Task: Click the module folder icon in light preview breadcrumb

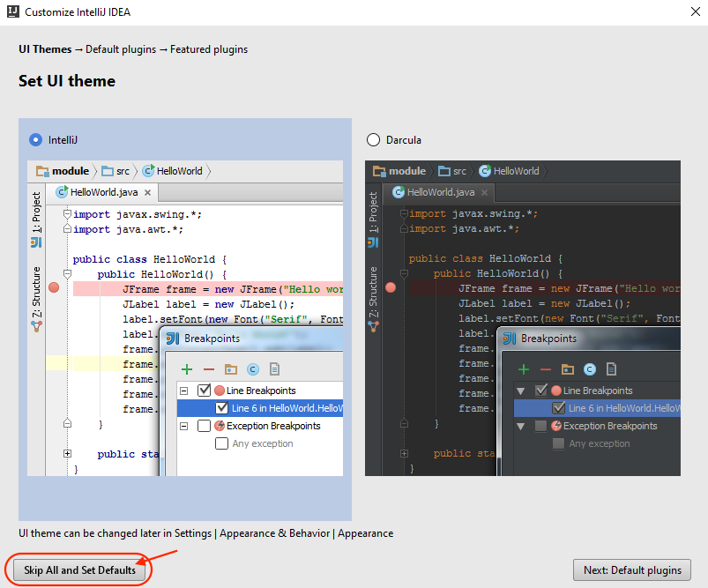Action: pos(42,171)
